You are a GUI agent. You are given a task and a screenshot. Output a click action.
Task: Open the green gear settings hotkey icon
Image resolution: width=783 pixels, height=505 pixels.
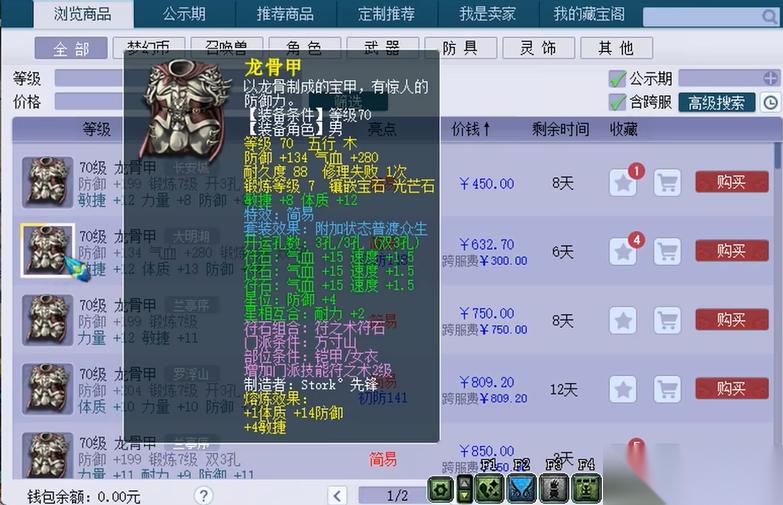(441, 489)
